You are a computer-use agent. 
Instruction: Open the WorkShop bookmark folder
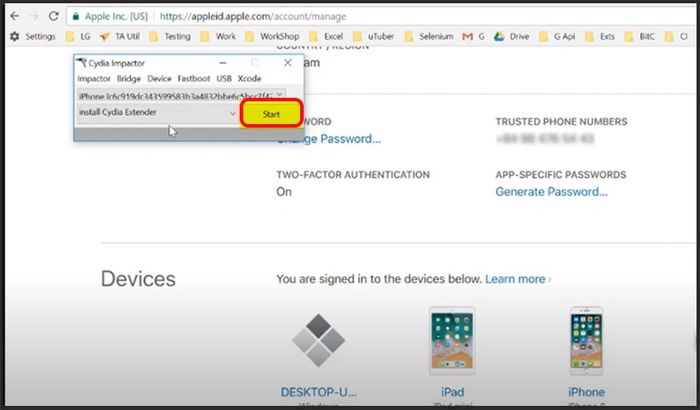272,36
